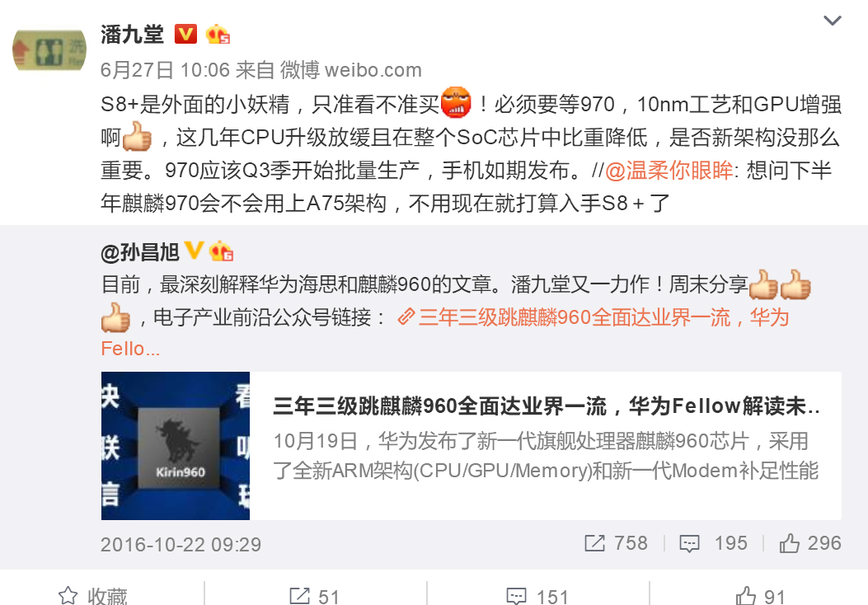Open the article card title 三年三级跳麒麟960全面达业界一流

(547, 406)
